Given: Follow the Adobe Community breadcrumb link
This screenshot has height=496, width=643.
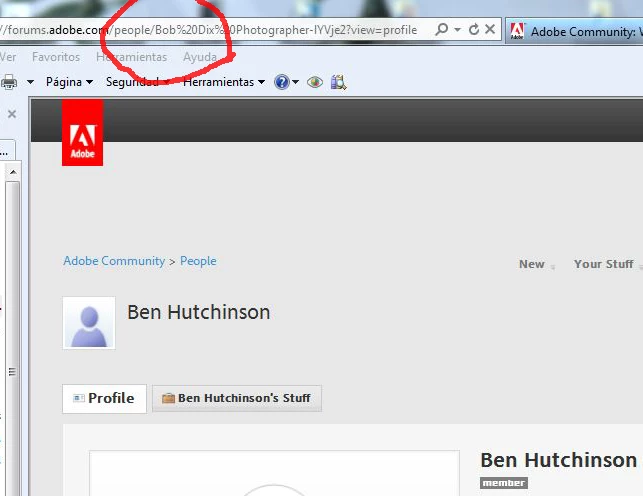Looking at the screenshot, I should (114, 261).
